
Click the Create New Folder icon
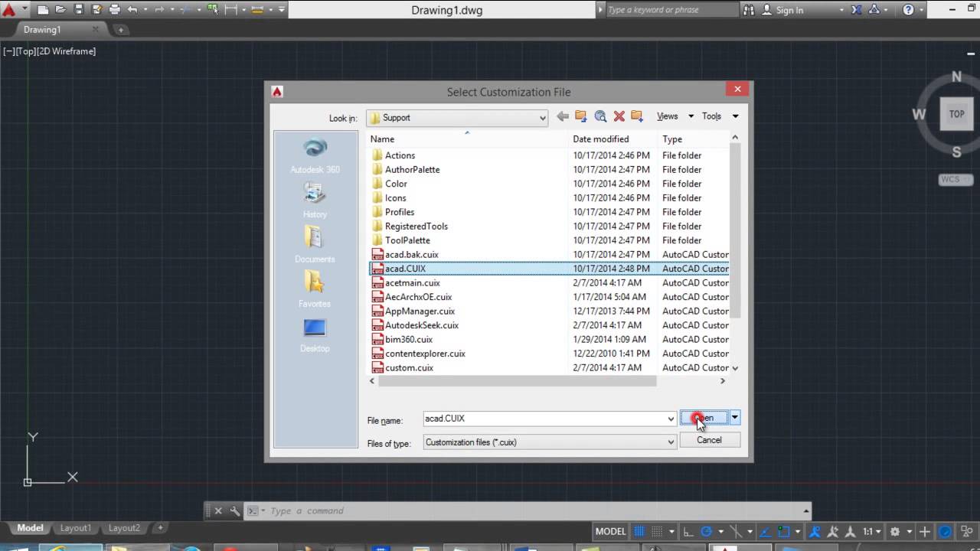[x=637, y=116]
